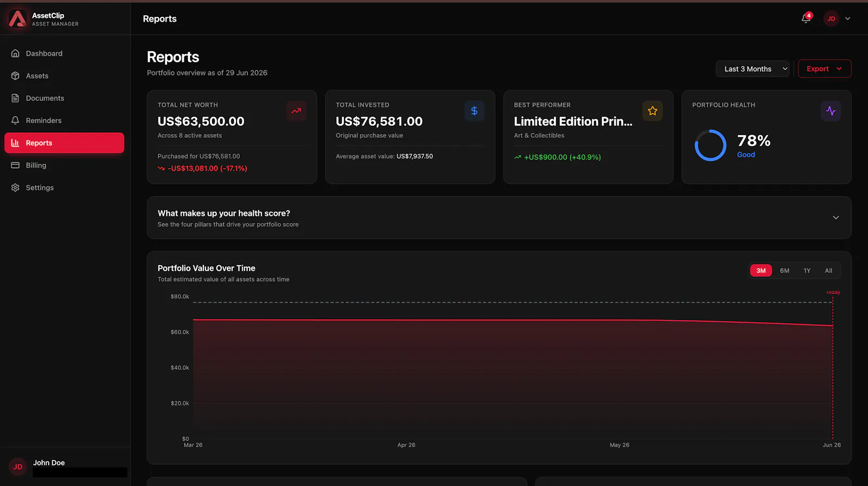Switch chart range to 6M
Image resolution: width=868 pixels, height=486 pixels.
[x=784, y=271]
